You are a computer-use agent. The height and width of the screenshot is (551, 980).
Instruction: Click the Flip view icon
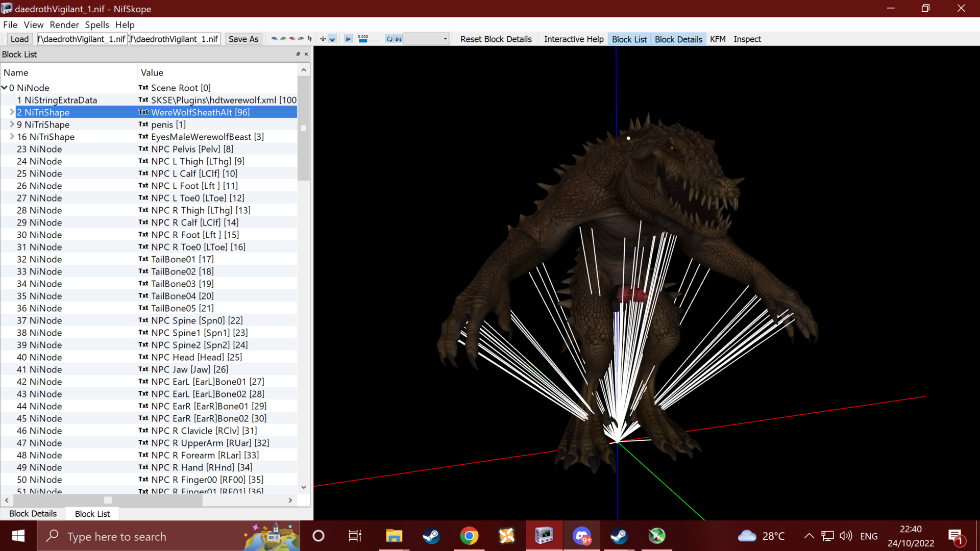[323, 39]
